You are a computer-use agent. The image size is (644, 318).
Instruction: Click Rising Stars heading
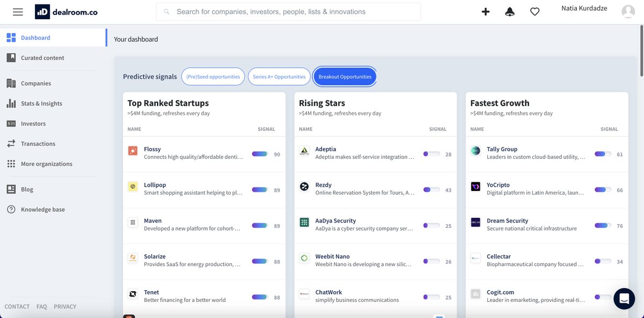pyautogui.click(x=322, y=103)
